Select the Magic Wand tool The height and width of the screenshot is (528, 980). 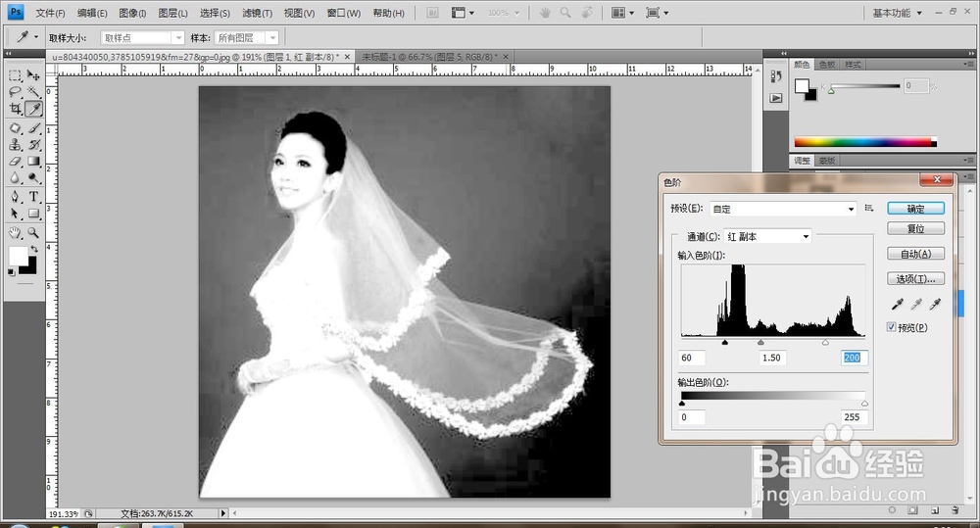33,92
